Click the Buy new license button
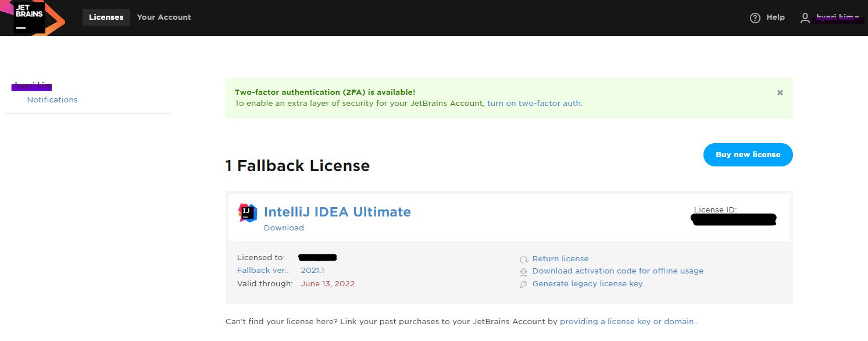 coord(748,155)
